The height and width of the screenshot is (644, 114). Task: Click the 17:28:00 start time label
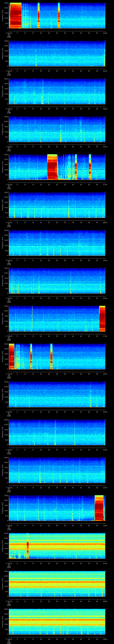(x=9, y=260)
